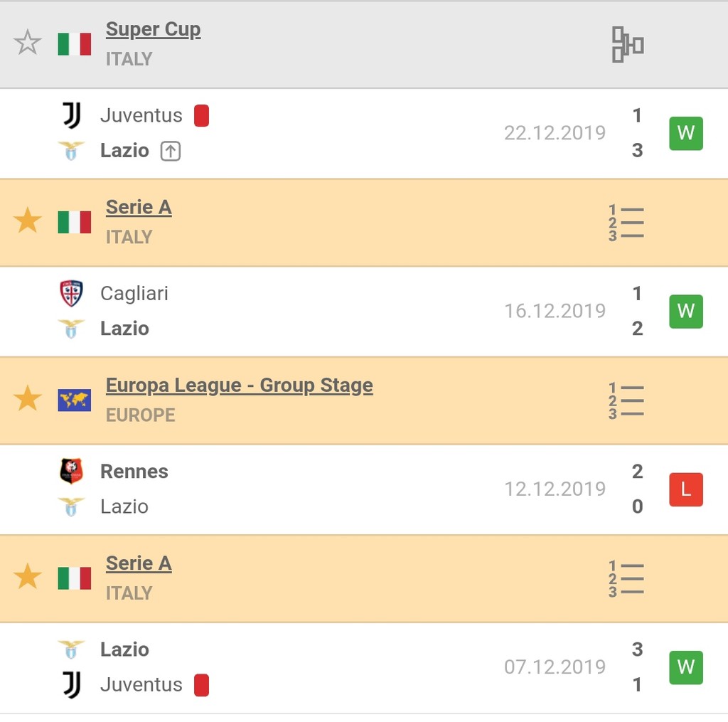This screenshot has width=728, height=722.
Task: Click the Cagliari club crest
Action: tap(71, 293)
